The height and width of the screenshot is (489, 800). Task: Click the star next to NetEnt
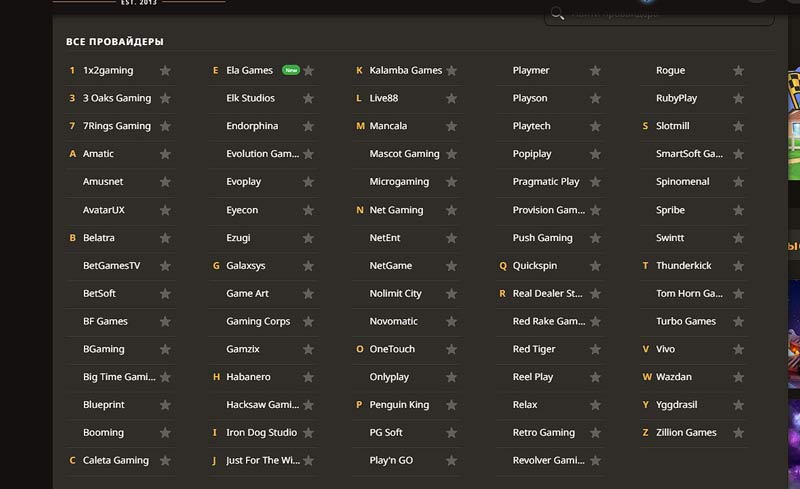coord(452,238)
